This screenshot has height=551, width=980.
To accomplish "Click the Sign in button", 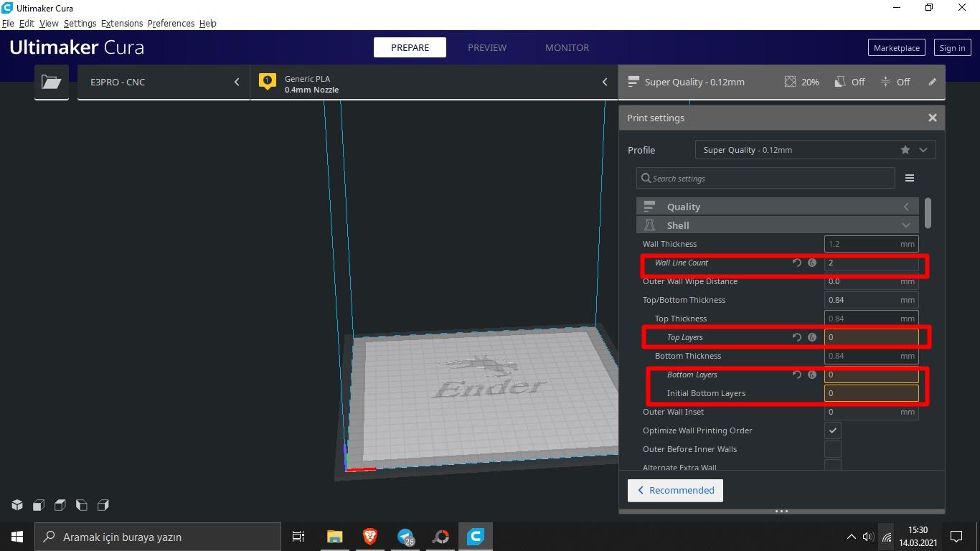I will (x=952, y=47).
